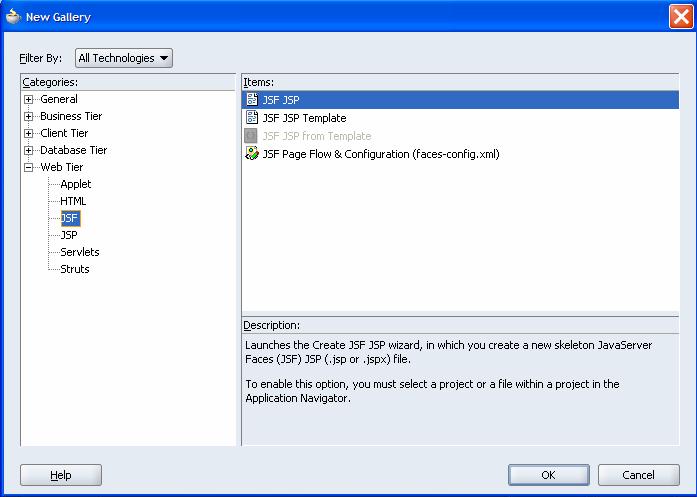Select Client Tier in the Categories tree
The height and width of the screenshot is (497, 697).
coord(64,133)
